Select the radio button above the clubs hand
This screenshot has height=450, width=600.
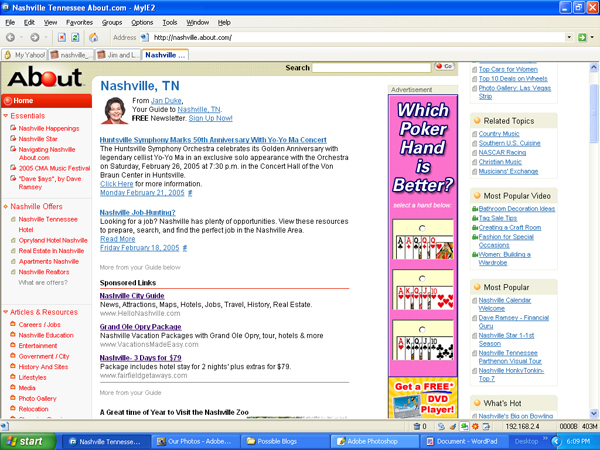pyautogui.click(x=422, y=329)
